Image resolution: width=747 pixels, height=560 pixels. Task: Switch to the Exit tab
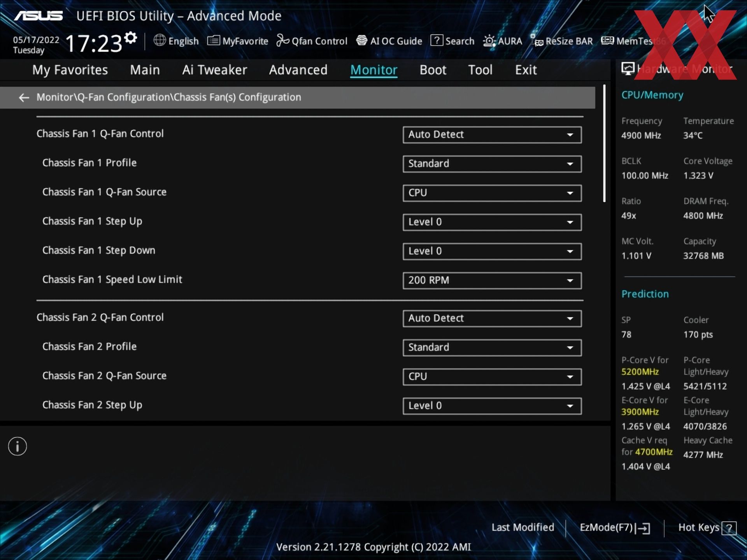tap(526, 70)
